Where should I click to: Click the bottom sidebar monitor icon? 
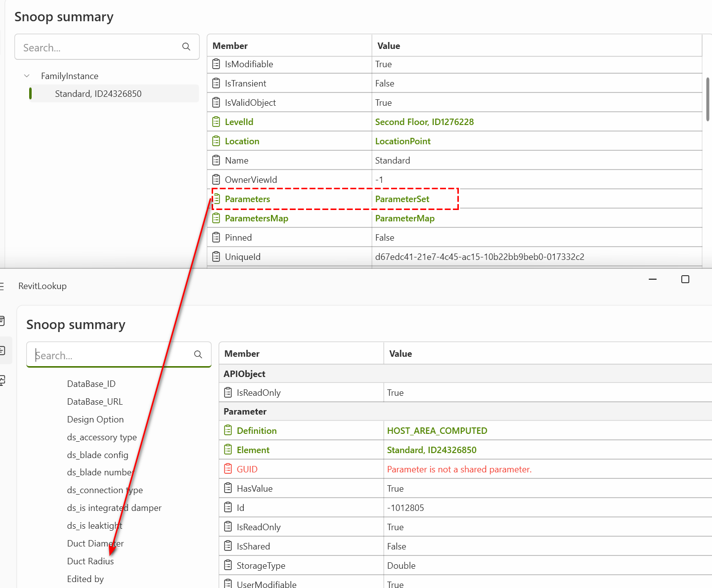click(x=2, y=380)
